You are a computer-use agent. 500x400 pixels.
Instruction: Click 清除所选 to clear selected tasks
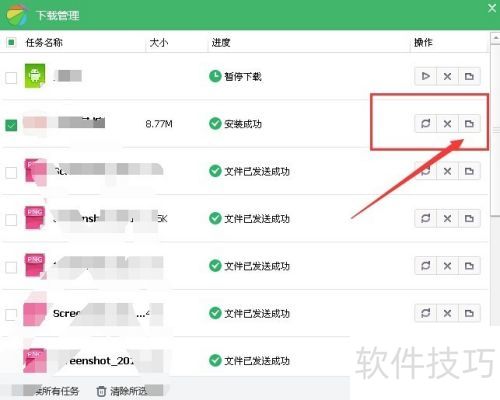(122, 391)
